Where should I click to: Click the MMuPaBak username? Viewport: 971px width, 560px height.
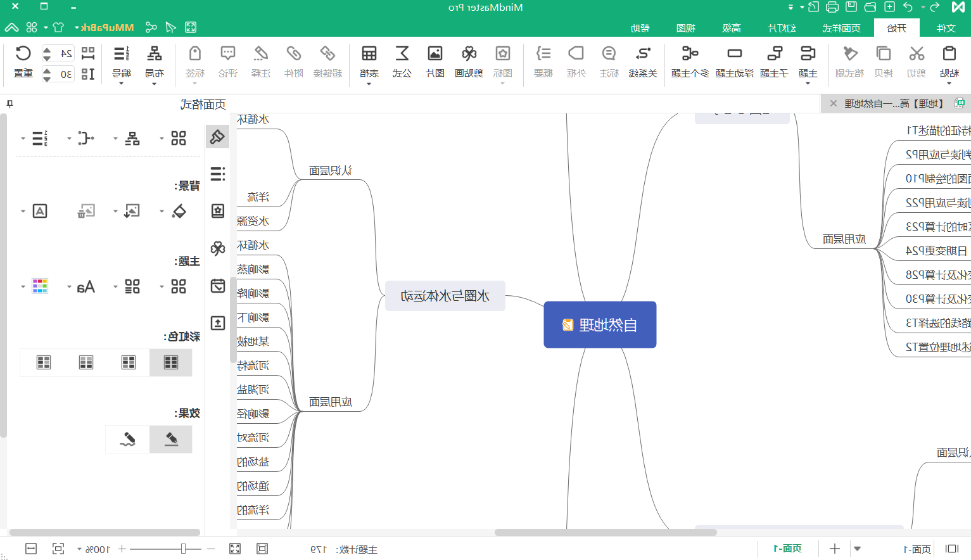(107, 28)
